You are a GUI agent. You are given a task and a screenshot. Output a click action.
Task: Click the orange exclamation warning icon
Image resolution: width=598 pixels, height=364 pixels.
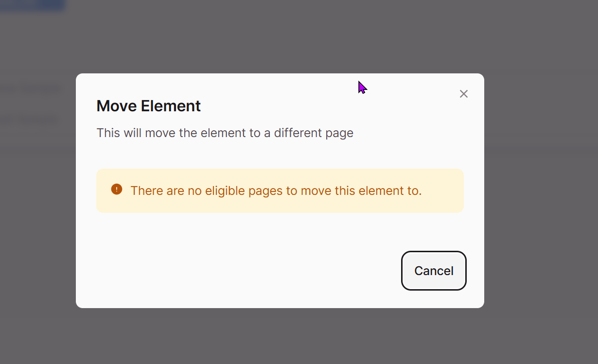coord(117,189)
